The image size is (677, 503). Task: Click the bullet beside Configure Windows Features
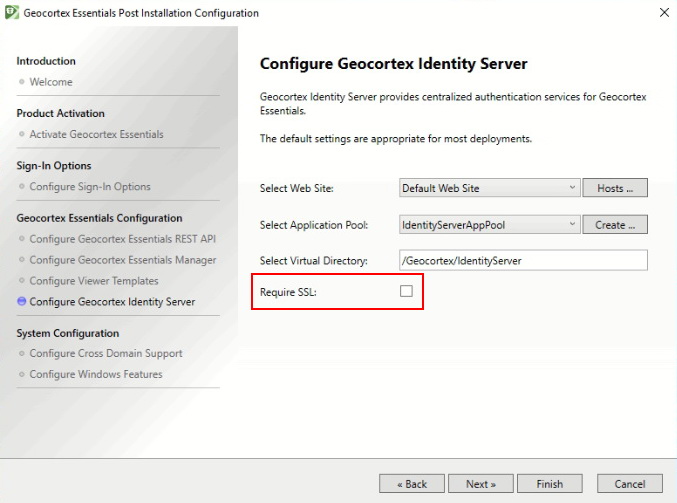[22, 374]
